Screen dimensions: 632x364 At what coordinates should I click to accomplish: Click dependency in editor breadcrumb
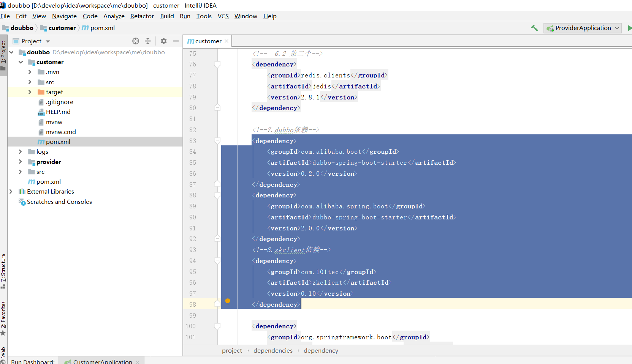pos(321,351)
